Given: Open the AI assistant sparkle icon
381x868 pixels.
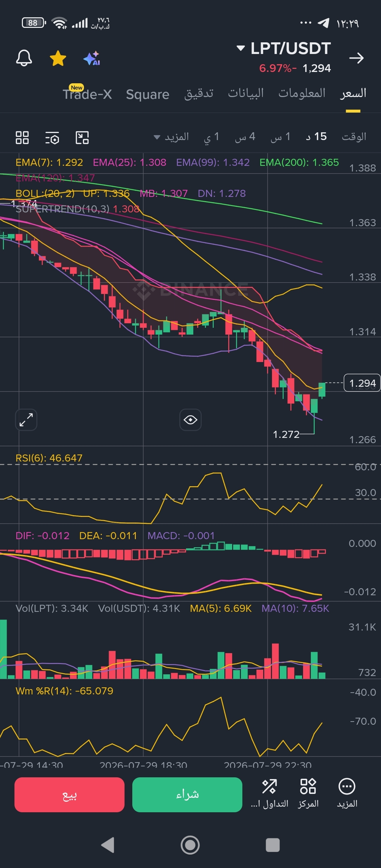Looking at the screenshot, I should tap(92, 58).
